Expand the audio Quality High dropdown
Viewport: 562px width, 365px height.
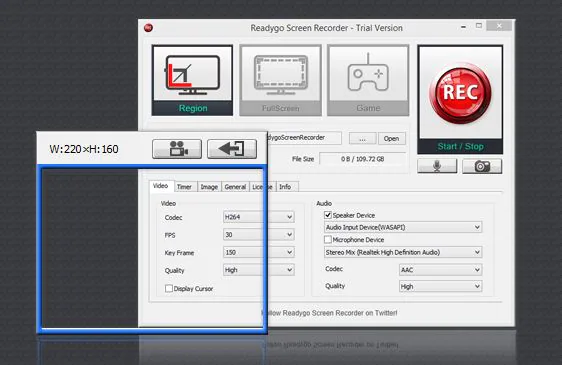(440, 286)
